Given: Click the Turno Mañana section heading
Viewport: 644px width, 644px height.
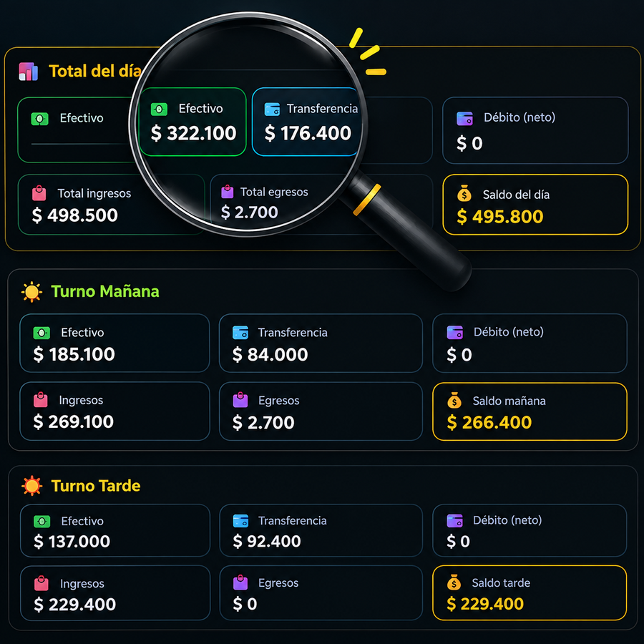Looking at the screenshot, I should (x=105, y=292).
